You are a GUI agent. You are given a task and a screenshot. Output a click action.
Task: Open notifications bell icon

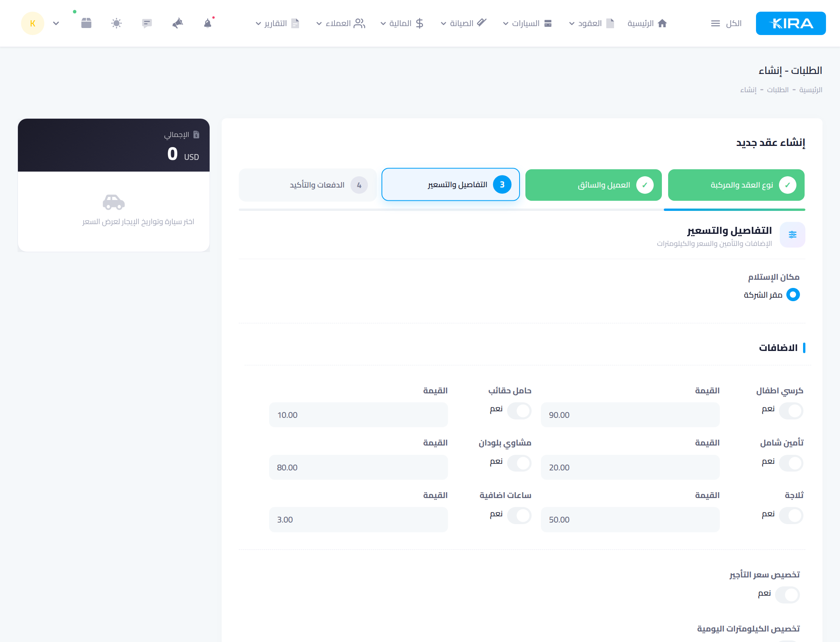[208, 23]
